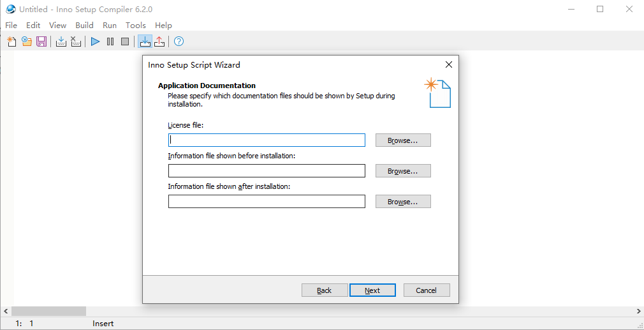The image size is (644, 330).
Task: Go Back in the Script Wizard
Action: tap(325, 290)
